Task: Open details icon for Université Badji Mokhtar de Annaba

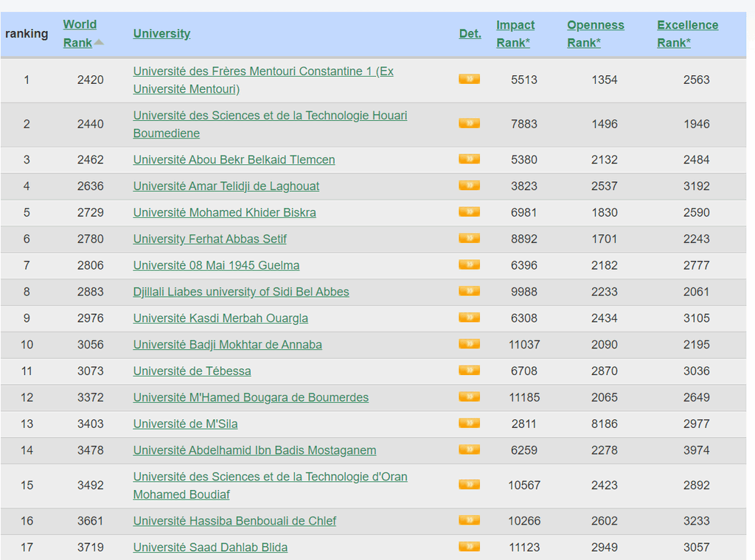Action: pyautogui.click(x=469, y=344)
